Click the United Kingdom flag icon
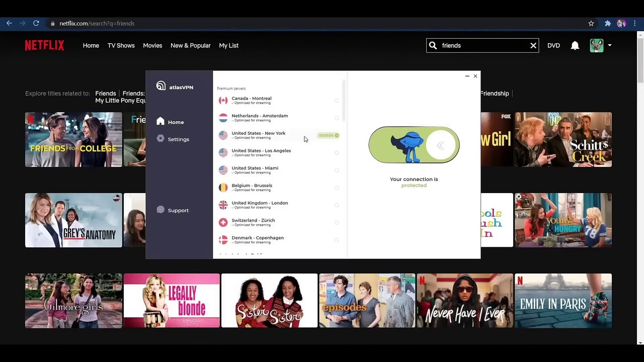This screenshot has width=644, height=362. (x=223, y=205)
